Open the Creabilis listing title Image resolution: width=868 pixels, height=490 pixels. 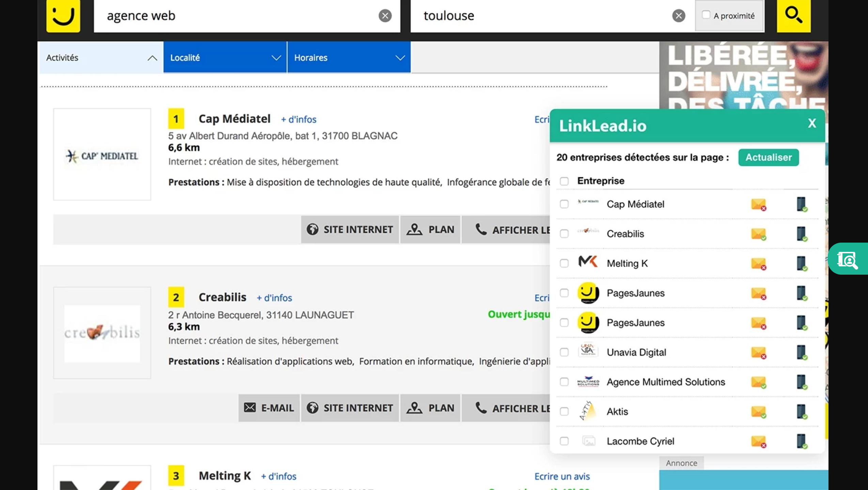pyautogui.click(x=222, y=297)
